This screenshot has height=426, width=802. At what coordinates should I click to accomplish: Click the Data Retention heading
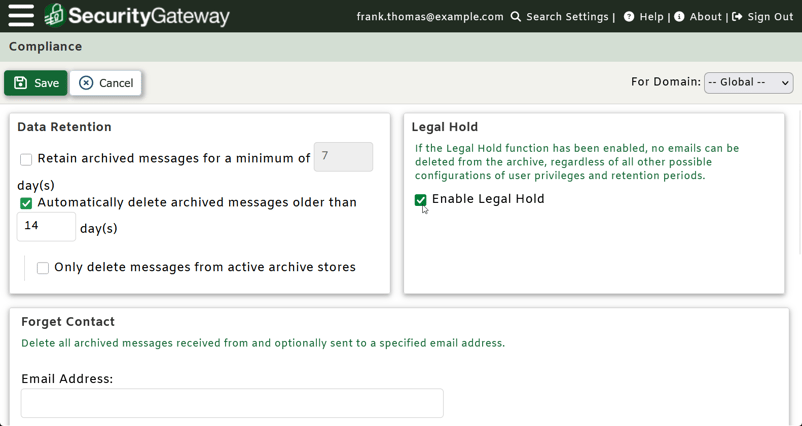click(64, 127)
